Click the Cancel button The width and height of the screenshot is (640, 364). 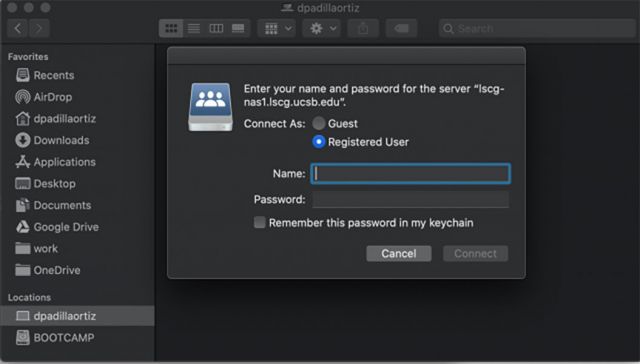[x=399, y=253]
